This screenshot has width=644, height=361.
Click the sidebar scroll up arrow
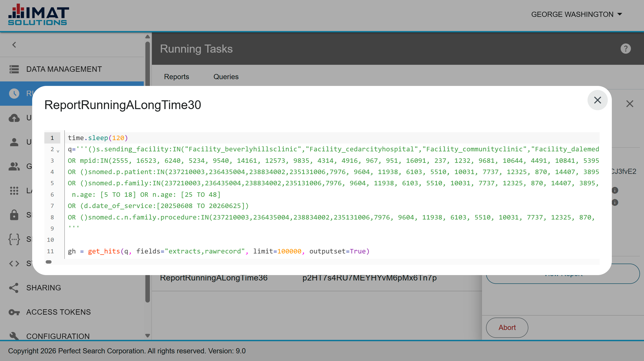[x=148, y=36]
